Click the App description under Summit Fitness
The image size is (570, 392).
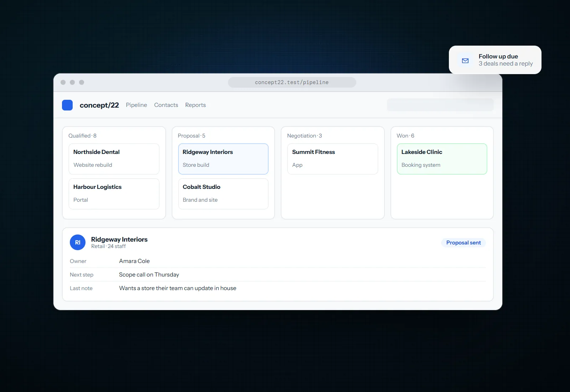point(297,165)
